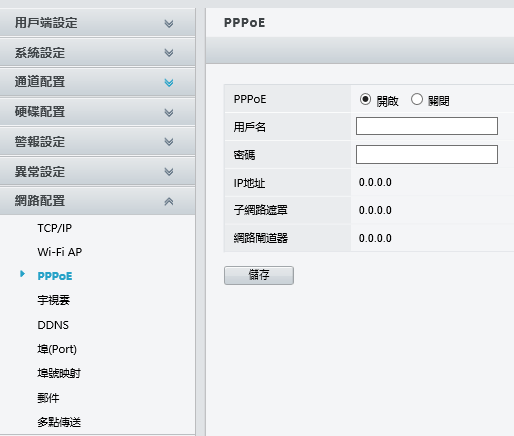
Task: Open the 埠號映射 menu item
Action: coord(59,373)
